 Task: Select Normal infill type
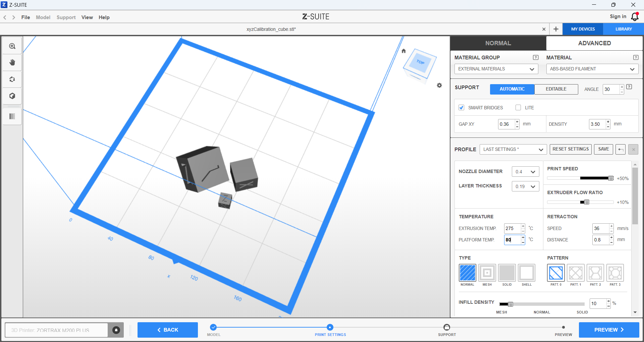click(467, 273)
